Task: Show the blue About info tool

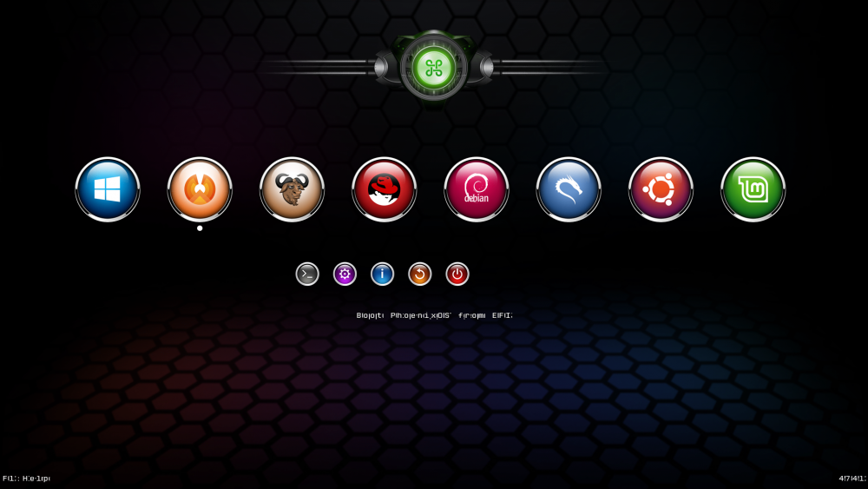Action: pyautogui.click(x=382, y=274)
